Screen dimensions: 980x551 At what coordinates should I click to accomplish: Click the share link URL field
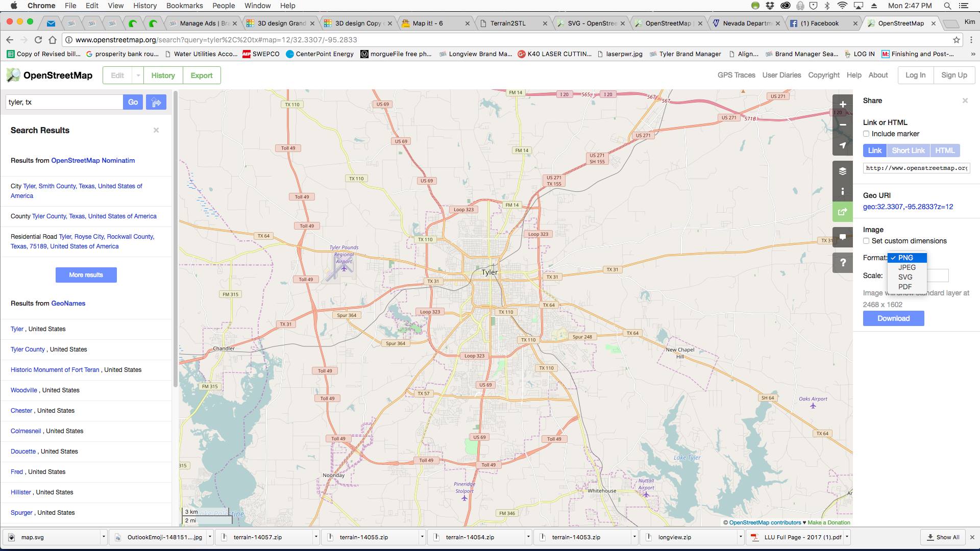916,168
